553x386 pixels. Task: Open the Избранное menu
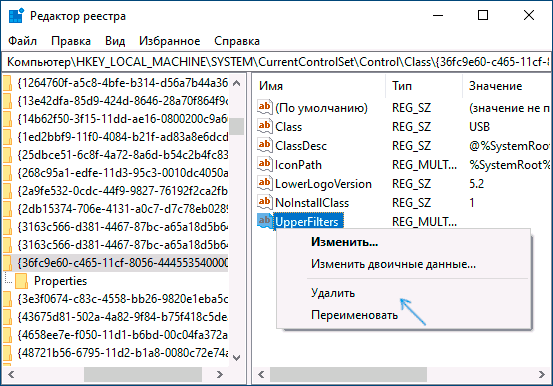tap(169, 41)
